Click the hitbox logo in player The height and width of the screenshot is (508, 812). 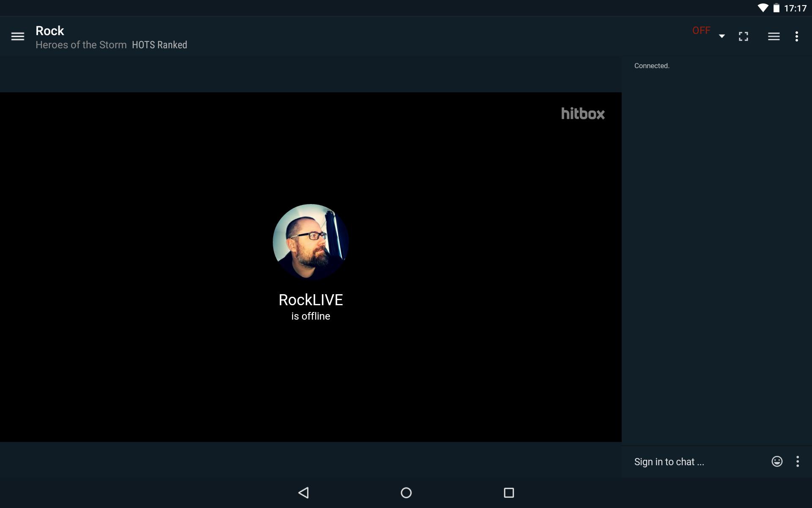[x=583, y=113]
